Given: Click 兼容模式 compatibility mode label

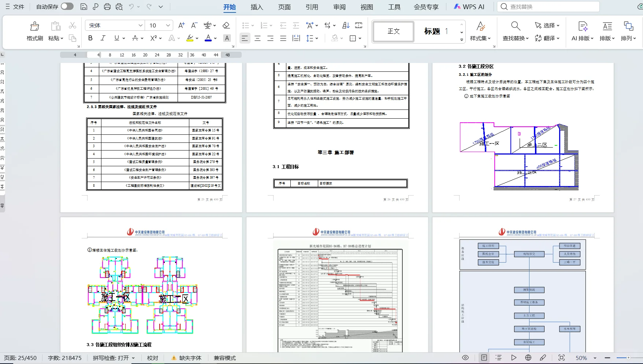Looking at the screenshot, I should click(225, 358).
